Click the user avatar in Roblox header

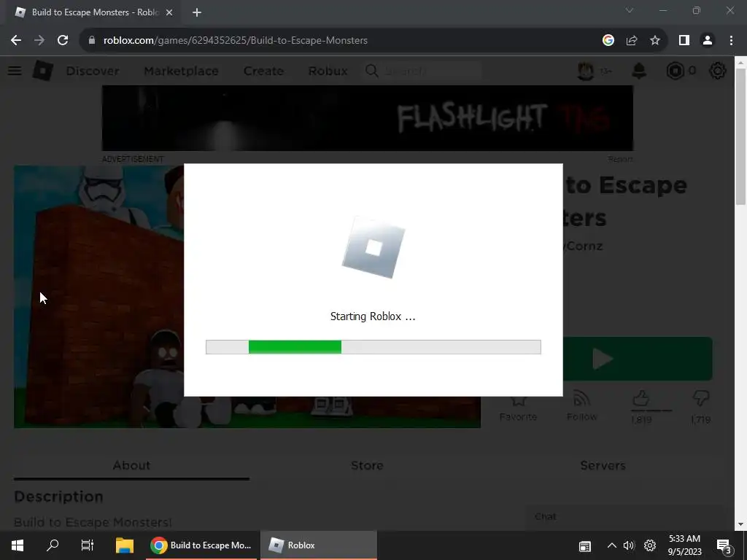click(x=586, y=71)
